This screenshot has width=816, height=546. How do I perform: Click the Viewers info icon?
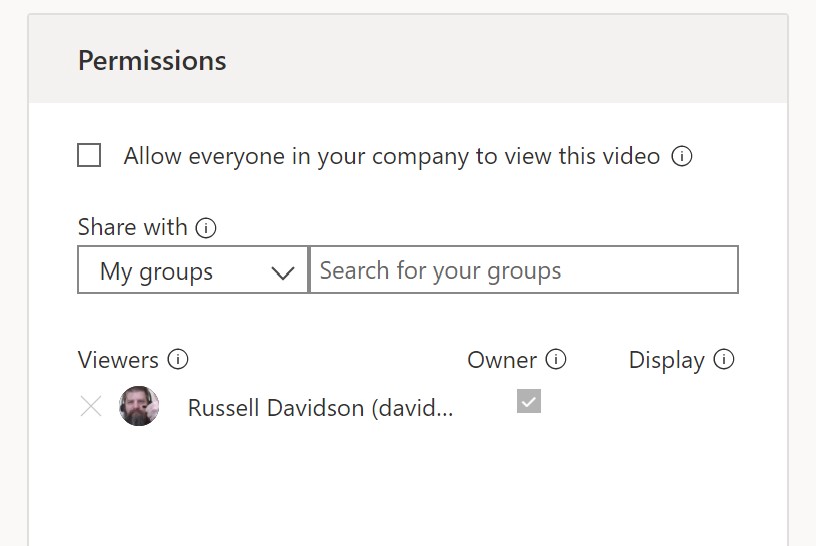[x=177, y=359]
